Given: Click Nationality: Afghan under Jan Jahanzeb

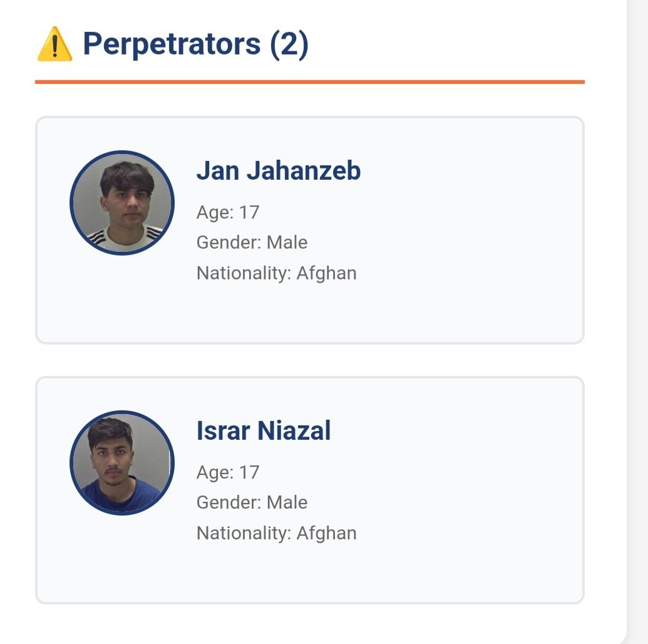Looking at the screenshot, I should tap(276, 273).
